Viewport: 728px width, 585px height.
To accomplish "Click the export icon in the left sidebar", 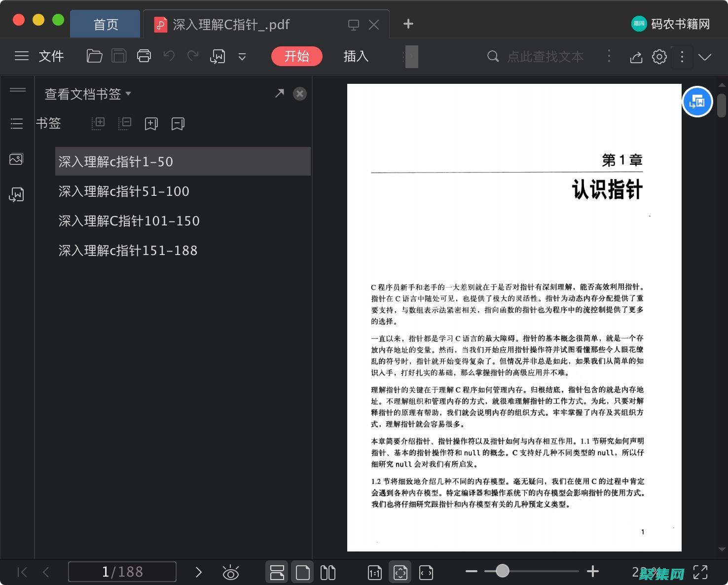I will 16,194.
